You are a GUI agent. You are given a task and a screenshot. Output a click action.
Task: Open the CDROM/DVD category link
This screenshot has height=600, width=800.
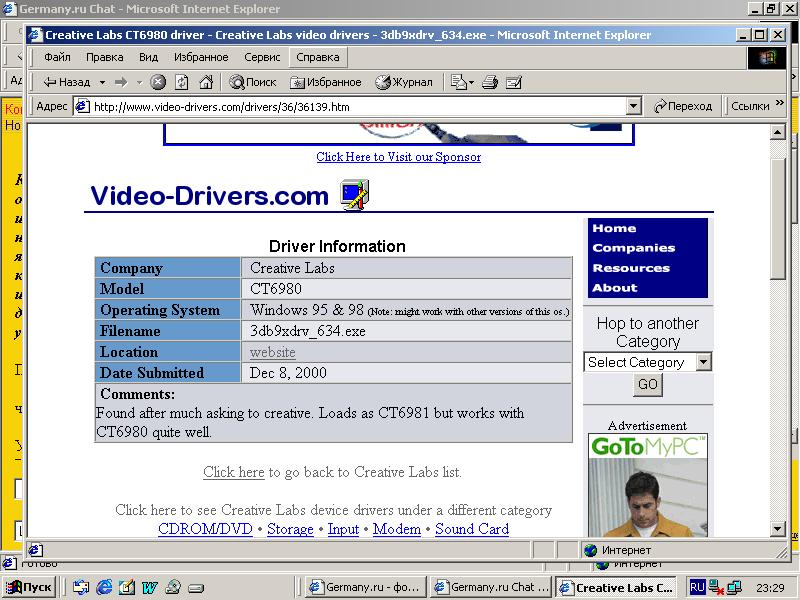coord(205,529)
